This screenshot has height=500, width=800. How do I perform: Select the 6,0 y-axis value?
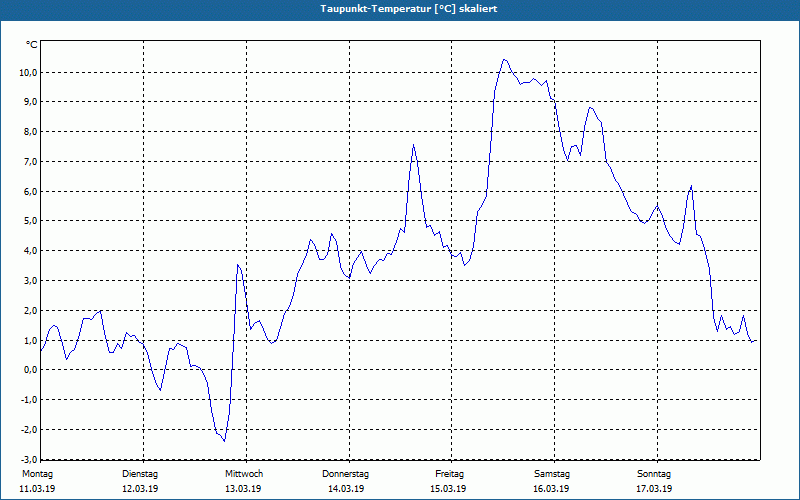(x=30, y=191)
